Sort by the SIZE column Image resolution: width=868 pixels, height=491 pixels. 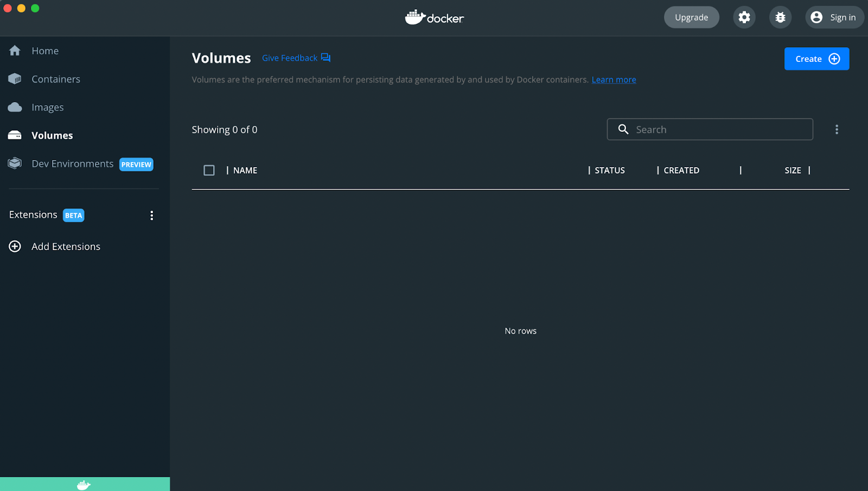click(x=793, y=170)
